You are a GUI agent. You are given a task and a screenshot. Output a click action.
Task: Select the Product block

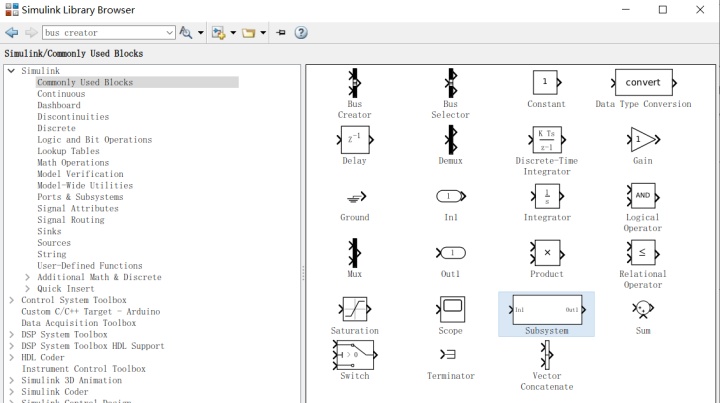coord(546,253)
